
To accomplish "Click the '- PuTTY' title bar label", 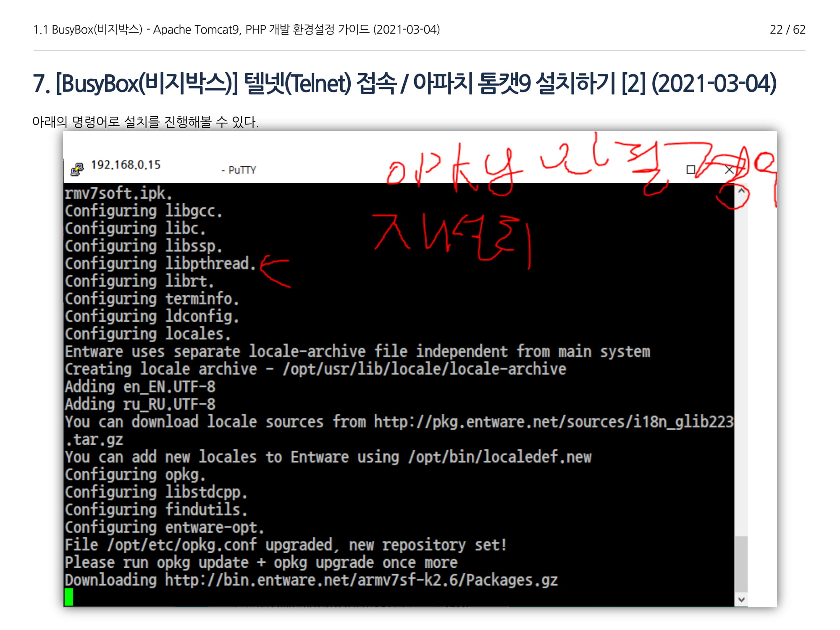I will [x=239, y=170].
